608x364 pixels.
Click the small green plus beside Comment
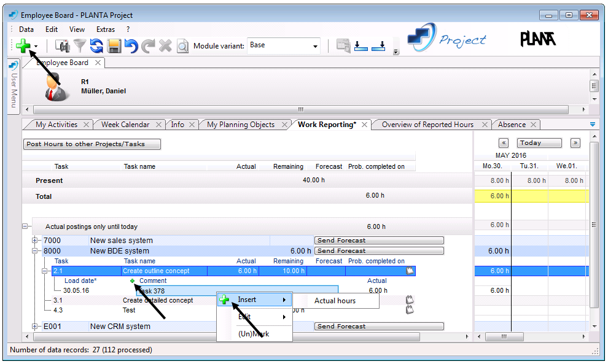click(132, 281)
